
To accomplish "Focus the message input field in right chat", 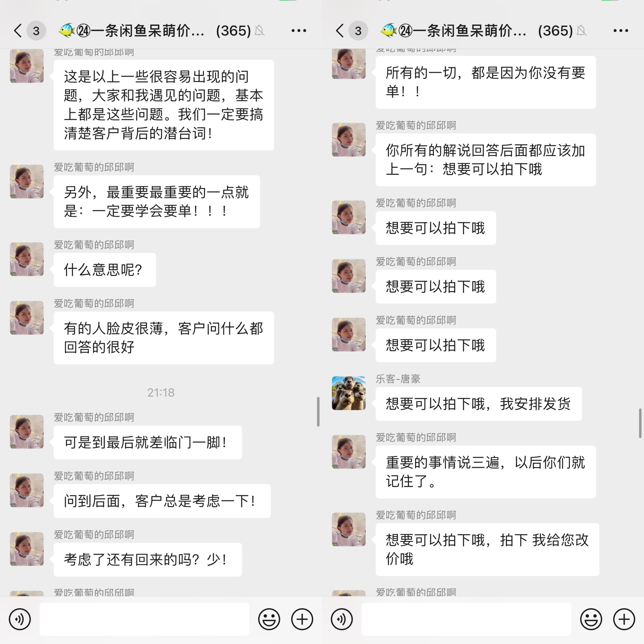I will [466, 619].
